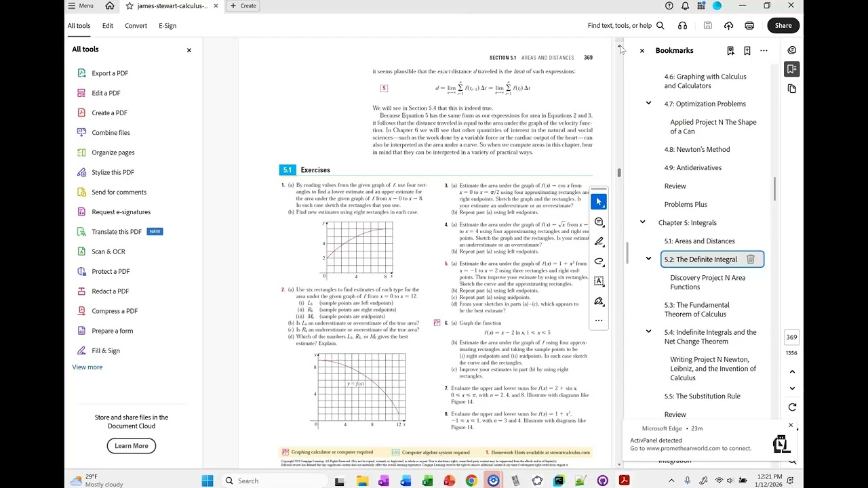The width and height of the screenshot is (868, 488).
Task: Open the hamburger Menu
Action: (81, 6)
